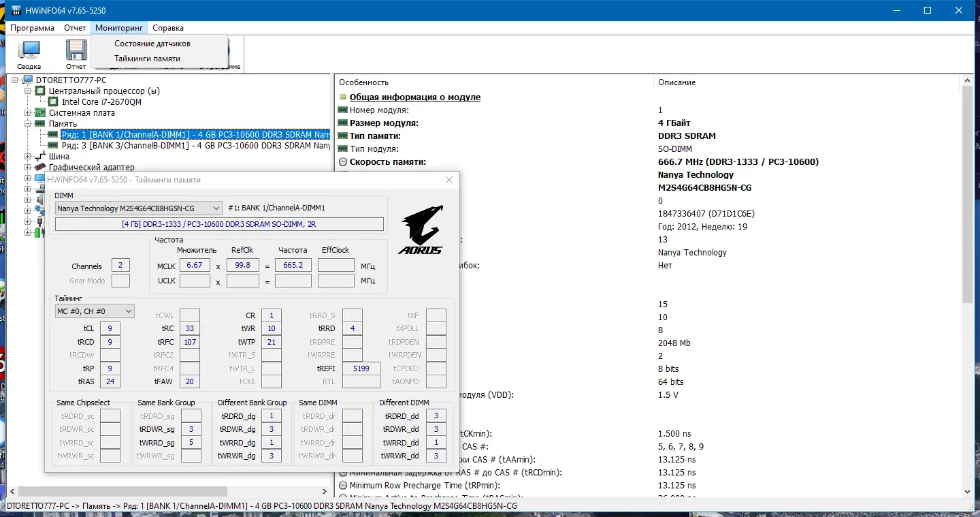Choose Состояние датчиков from the menu

click(x=152, y=44)
